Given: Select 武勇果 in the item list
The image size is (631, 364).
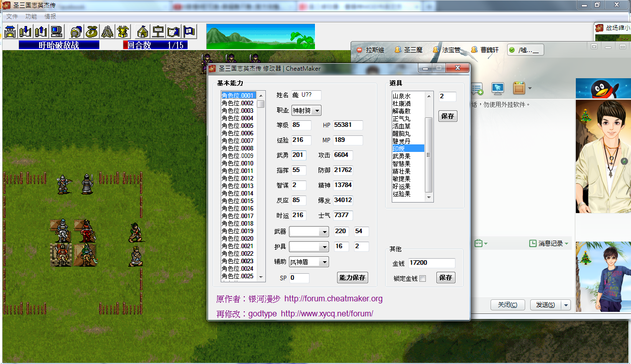Looking at the screenshot, I should [x=402, y=156].
